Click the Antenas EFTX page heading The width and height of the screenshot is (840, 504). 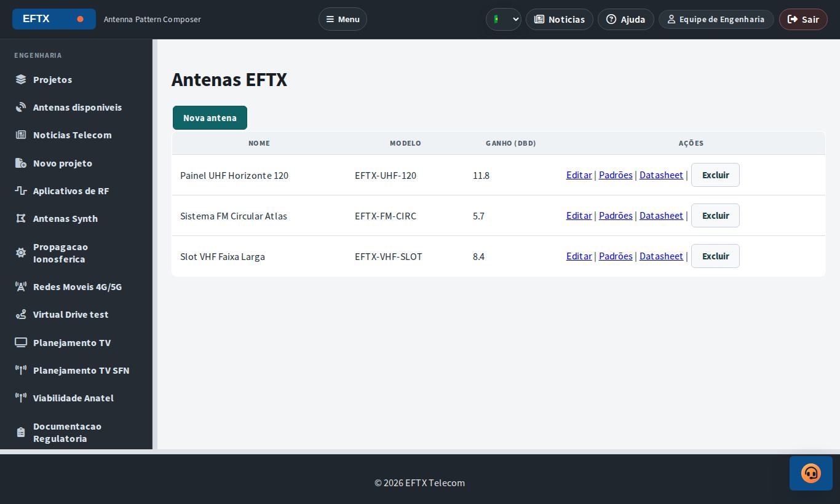tap(229, 79)
